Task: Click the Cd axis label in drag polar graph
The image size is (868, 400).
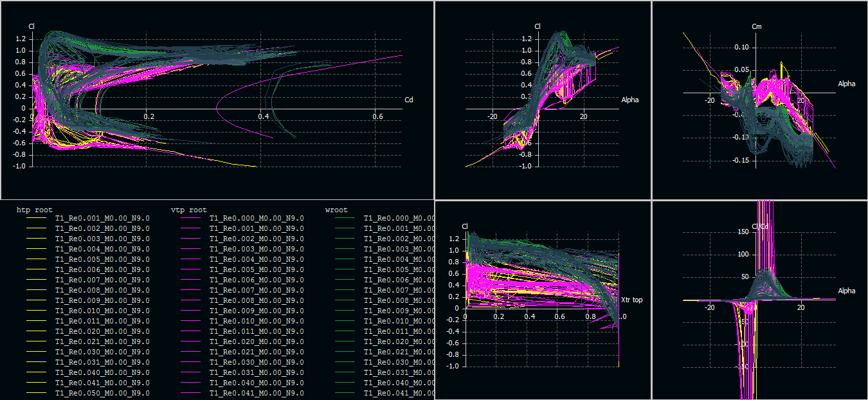Action: pos(408,100)
